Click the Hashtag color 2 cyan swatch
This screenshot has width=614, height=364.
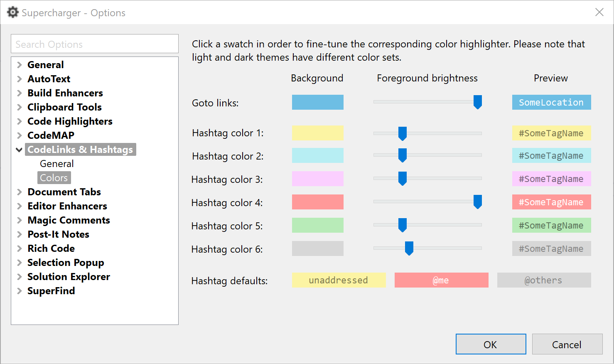click(318, 155)
